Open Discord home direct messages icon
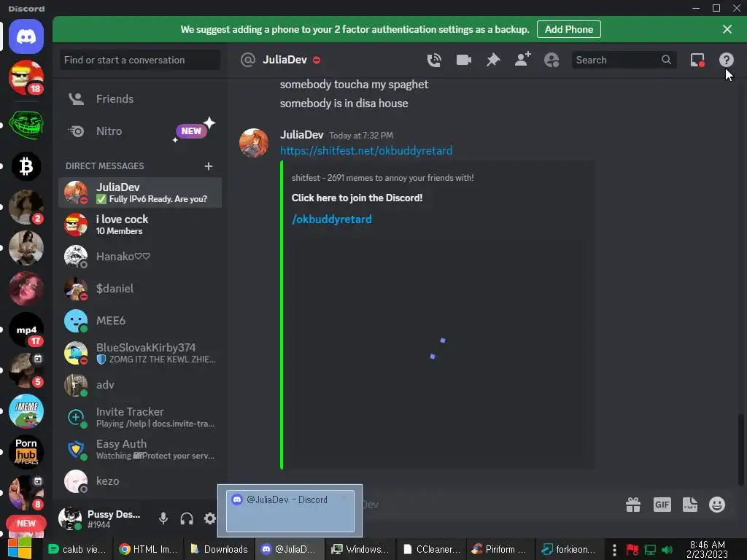The height and width of the screenshot is (560, 747). pos(26,36)
